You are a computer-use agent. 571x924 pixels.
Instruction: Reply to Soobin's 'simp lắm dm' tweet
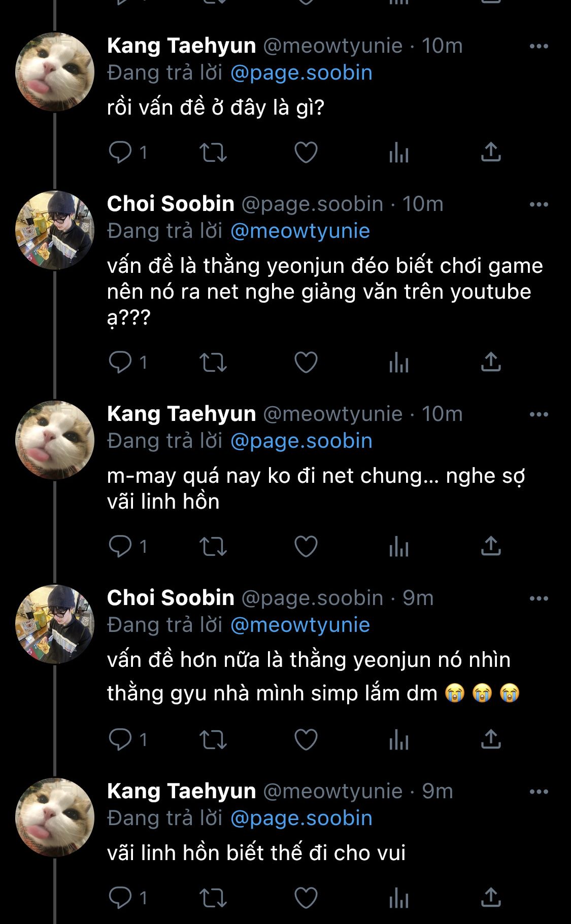(121, 740)
